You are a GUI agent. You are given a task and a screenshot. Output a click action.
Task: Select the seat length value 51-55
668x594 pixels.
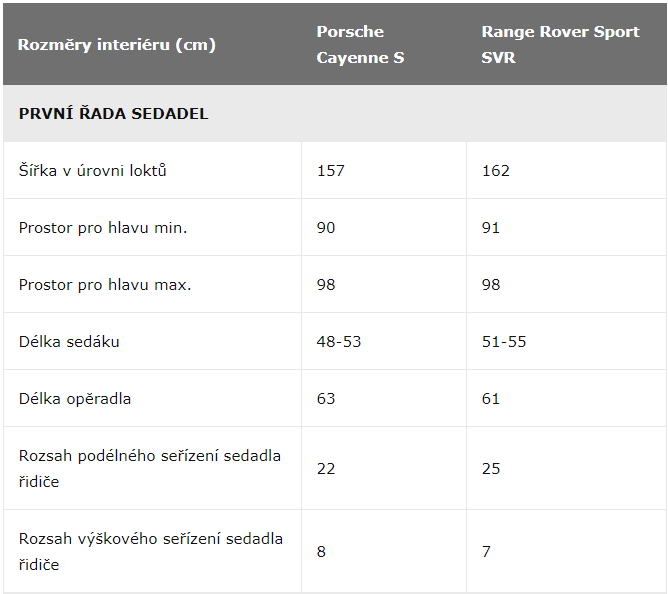504,341
